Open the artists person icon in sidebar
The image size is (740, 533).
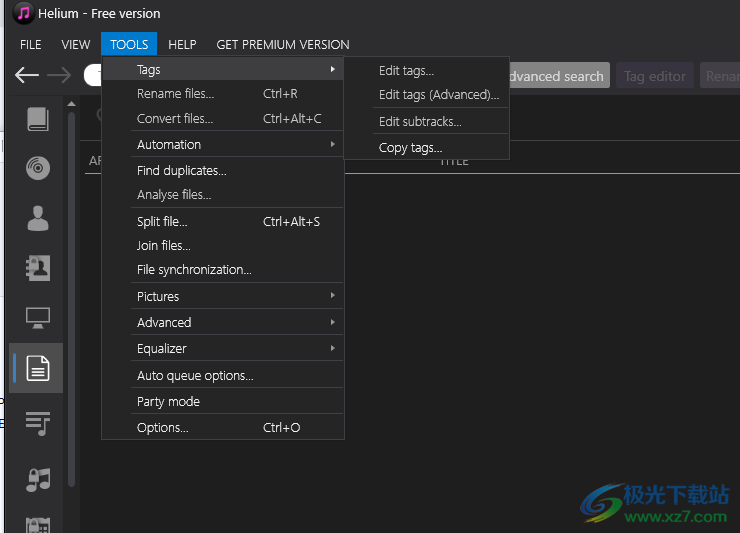[x=38, y=218]
